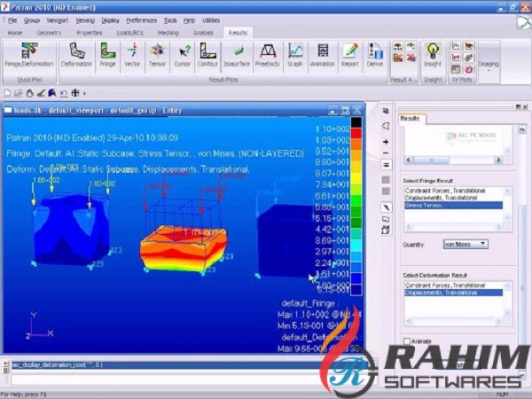Open the Viewport menu
532x399 pixels.
pos(58,20)
